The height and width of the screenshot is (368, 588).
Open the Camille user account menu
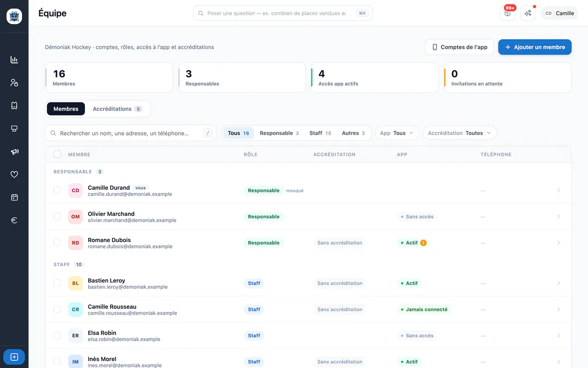tap(560, 13)
